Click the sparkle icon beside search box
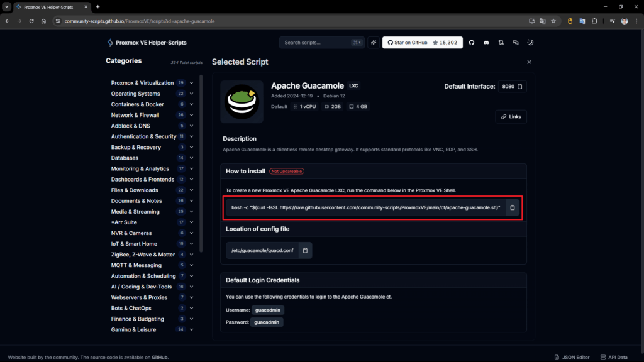This screenshot has width=644, height=362. tap(374, 43)
